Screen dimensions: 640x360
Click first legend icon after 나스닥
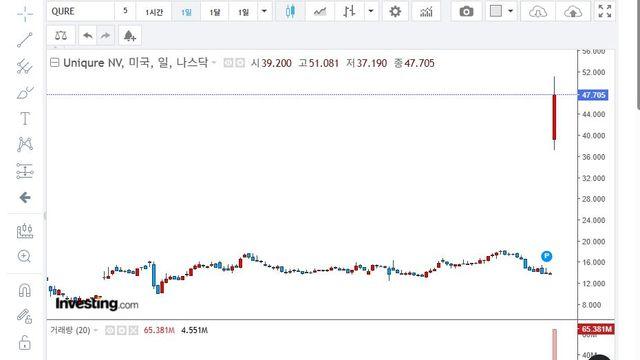tap(228, 63)
